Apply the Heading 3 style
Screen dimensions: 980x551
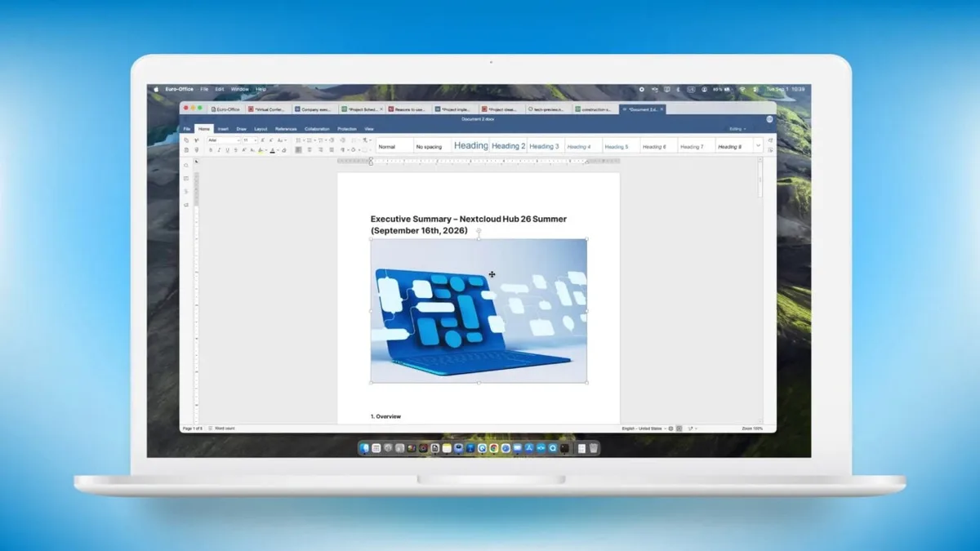pyautogui.click(x=544, y=146)
